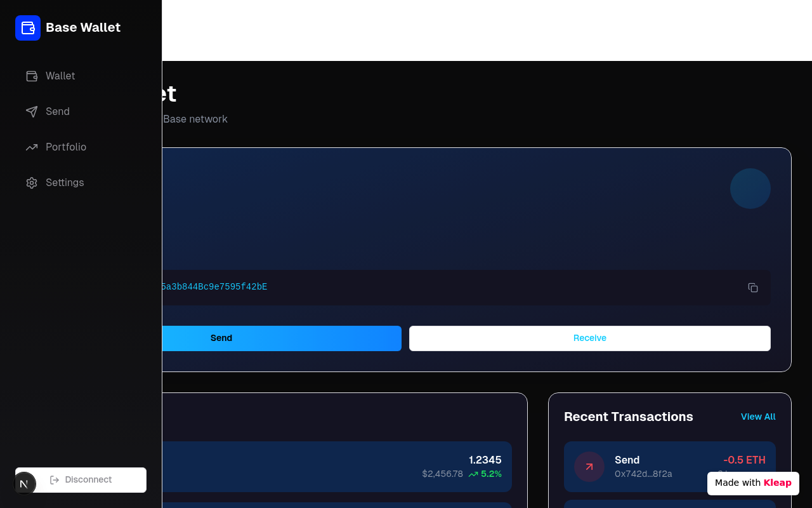Click the Base Wallet logo icon

click(x=28, y=28)
